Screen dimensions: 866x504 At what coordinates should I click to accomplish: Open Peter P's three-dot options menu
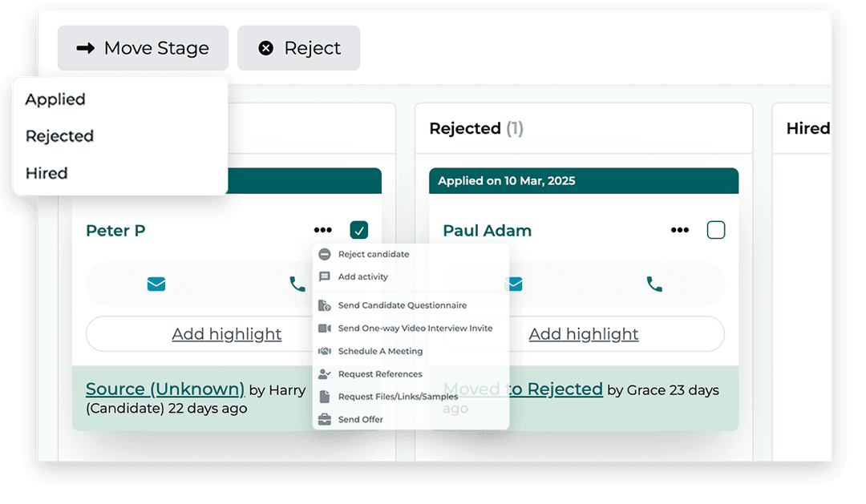[x=323, y=231]
